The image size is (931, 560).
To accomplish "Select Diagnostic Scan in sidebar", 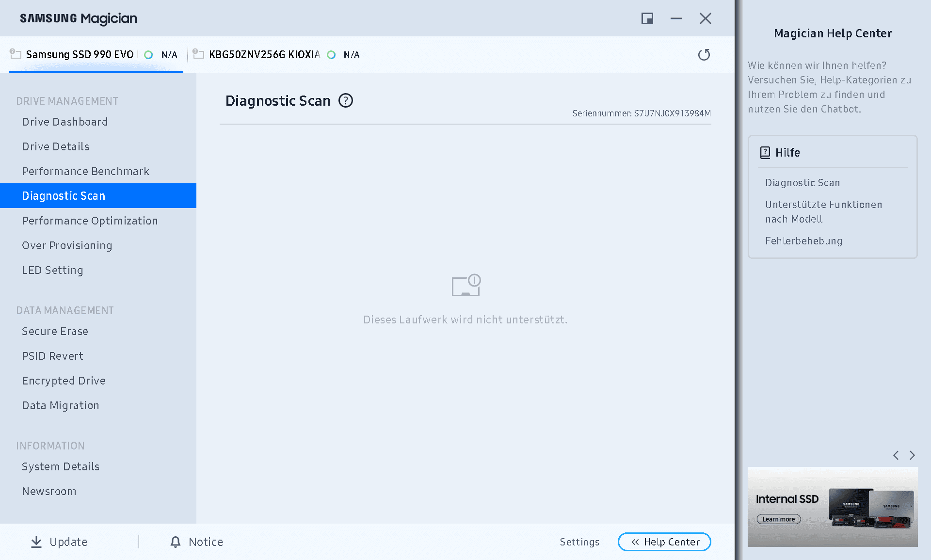I will 98,196.
